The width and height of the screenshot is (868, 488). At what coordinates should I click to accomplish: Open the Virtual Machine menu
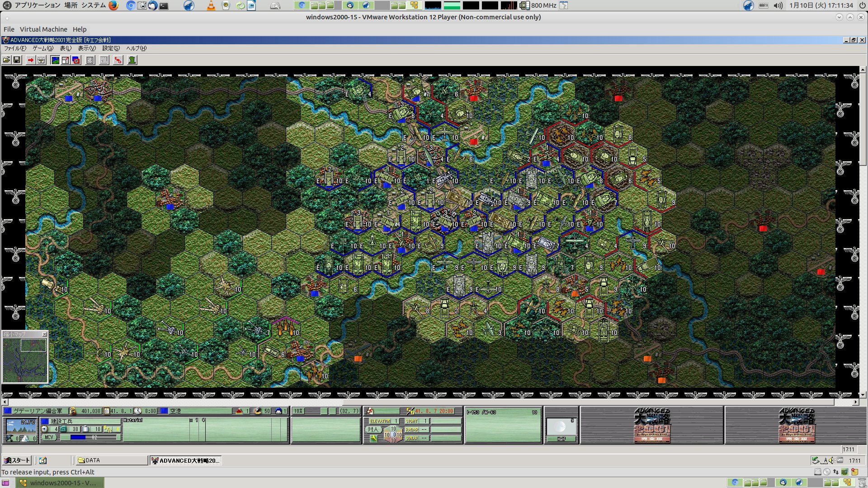[43, 29]
